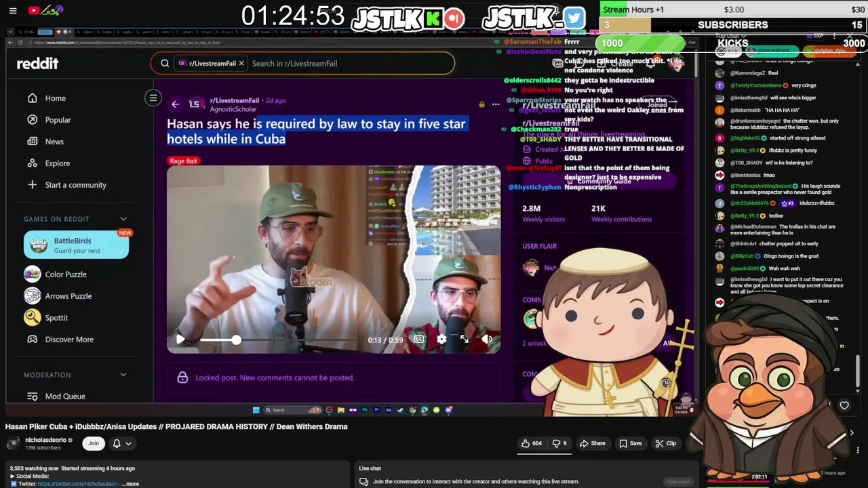This screenshot has width=868, height=488.
Task: Click the reddit logo
Action: point(37,63)
